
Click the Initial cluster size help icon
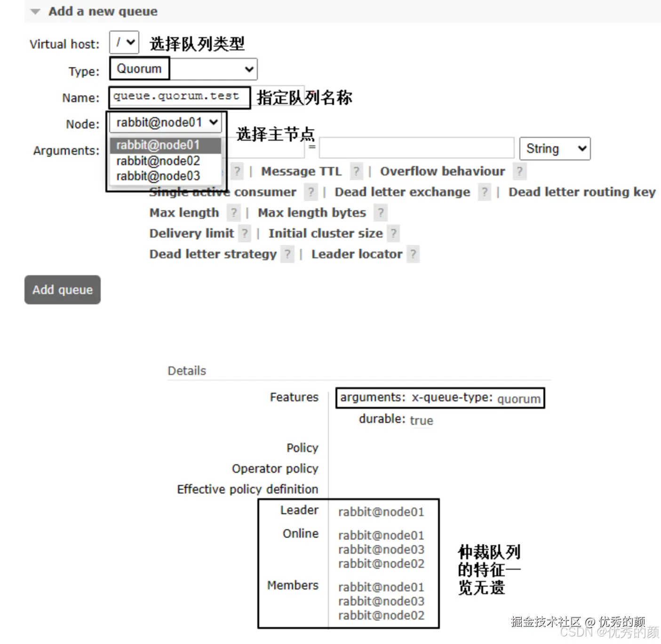tap(393, 233)
